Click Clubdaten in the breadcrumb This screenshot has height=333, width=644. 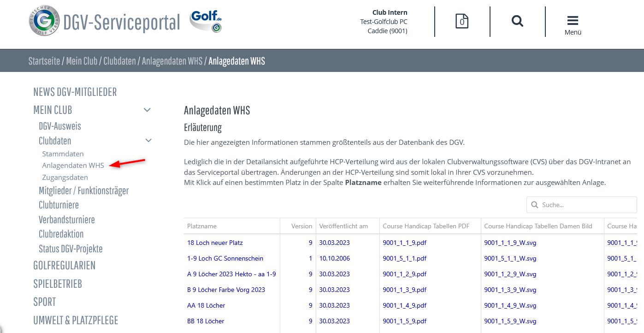point(119,61)
